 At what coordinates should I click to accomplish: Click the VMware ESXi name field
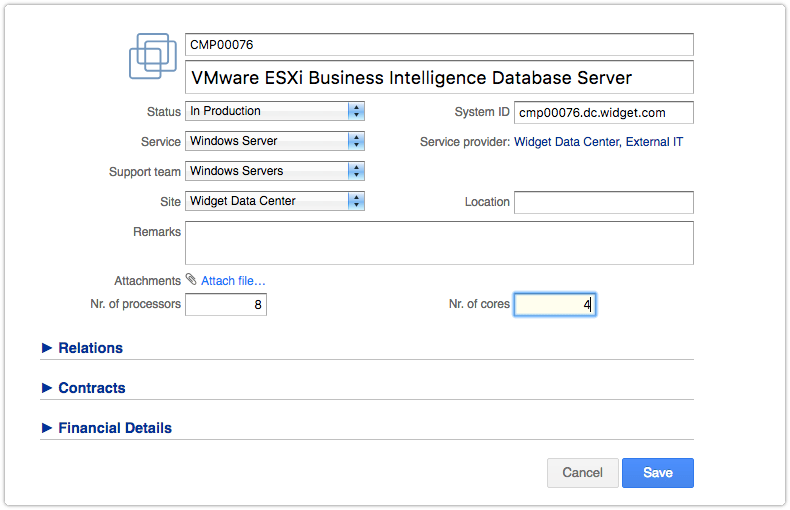439,77
